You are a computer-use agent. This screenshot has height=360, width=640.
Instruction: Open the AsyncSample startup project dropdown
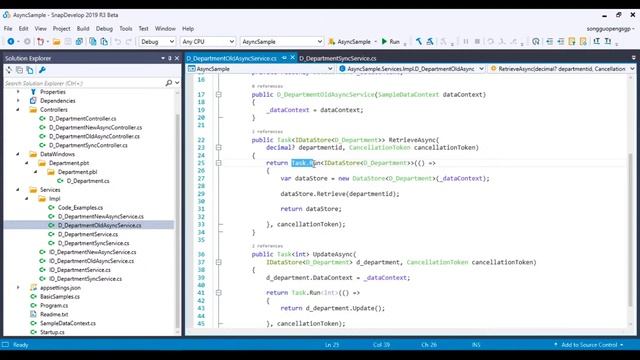coord(282,42)
